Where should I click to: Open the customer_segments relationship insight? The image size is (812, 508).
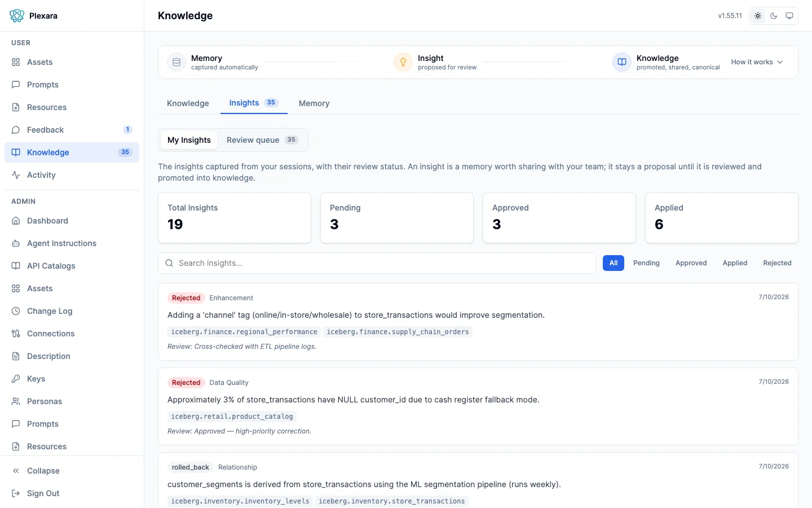[x=478, y=480]
